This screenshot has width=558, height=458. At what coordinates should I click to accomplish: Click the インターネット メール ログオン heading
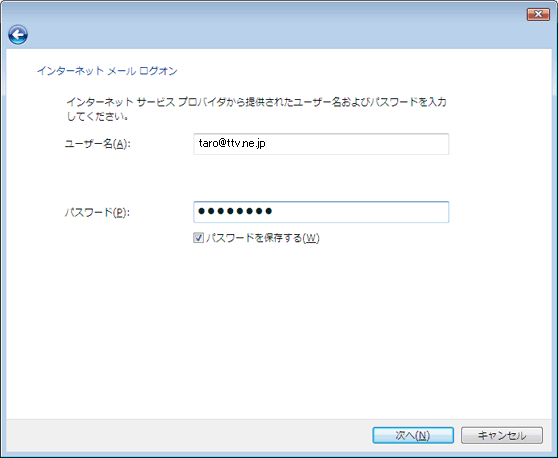107,71
